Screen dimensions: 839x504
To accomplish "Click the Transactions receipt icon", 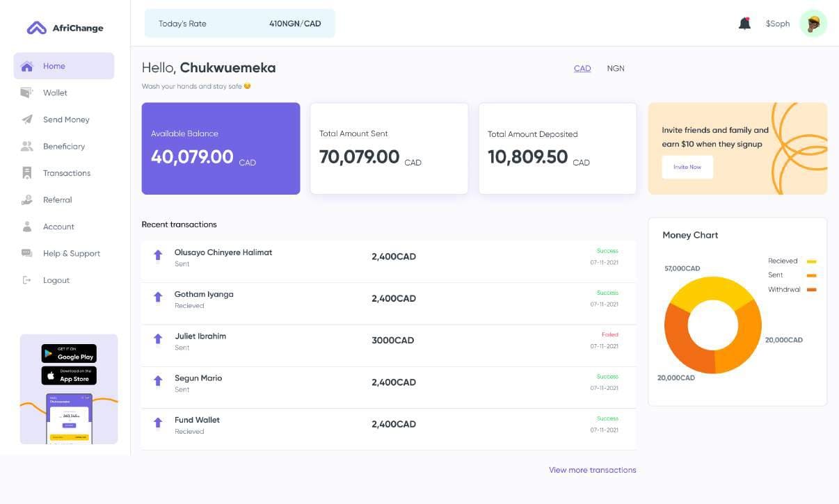I will 27,173.
